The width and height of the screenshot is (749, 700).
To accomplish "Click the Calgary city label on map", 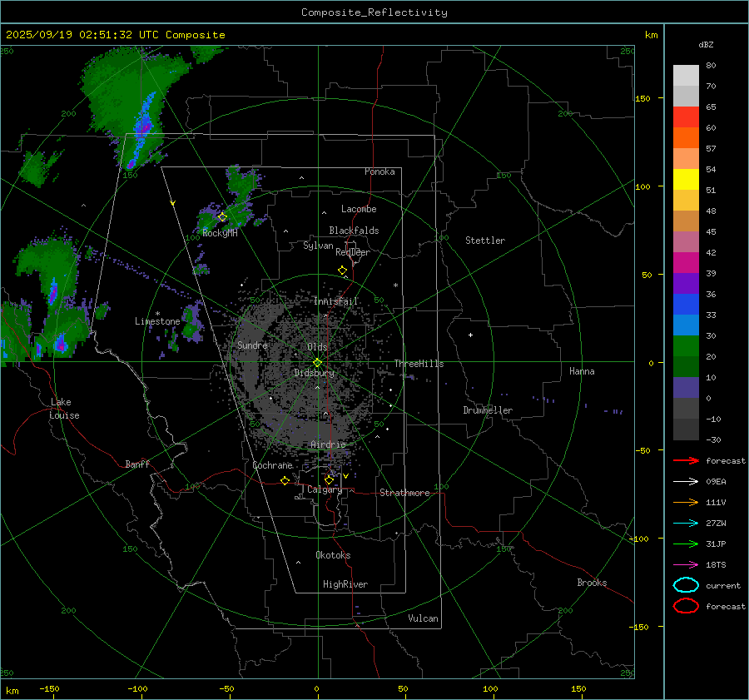I will tap(325, 490).
